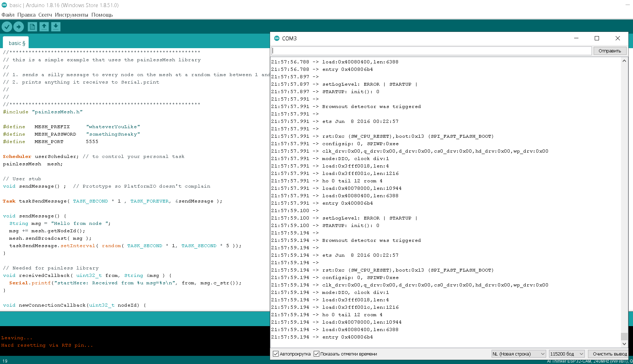Click the line number 19 in status bar
The width and height of the screenshot is (633, 364).
pos(5,361)
